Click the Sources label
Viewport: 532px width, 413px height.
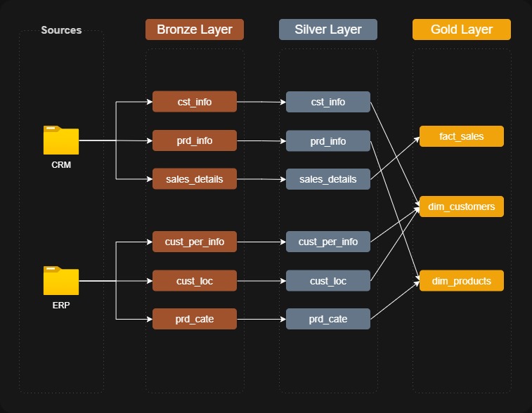61,30
